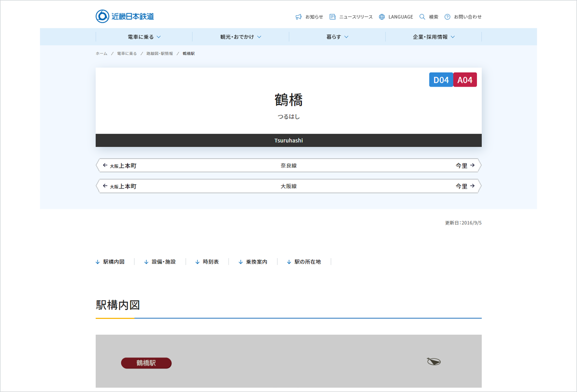Jump to 時刻表 section
This screenshot has width=577, height=392.
[207, 262]
